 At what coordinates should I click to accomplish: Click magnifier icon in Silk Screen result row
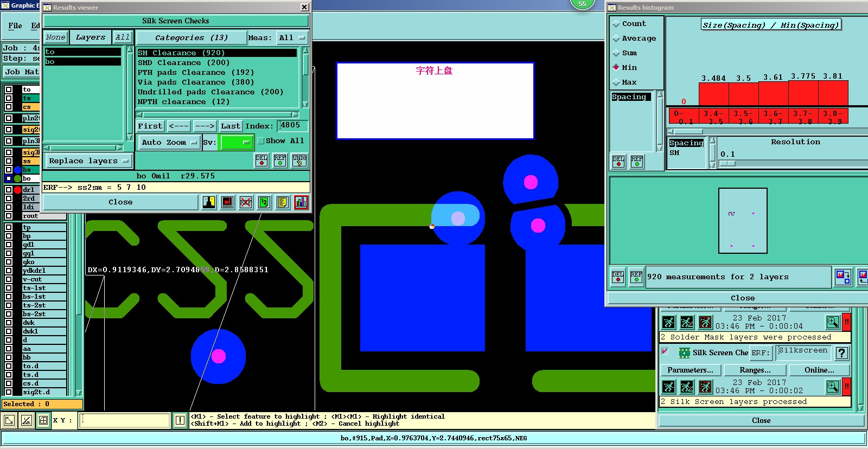pos(833,387)
